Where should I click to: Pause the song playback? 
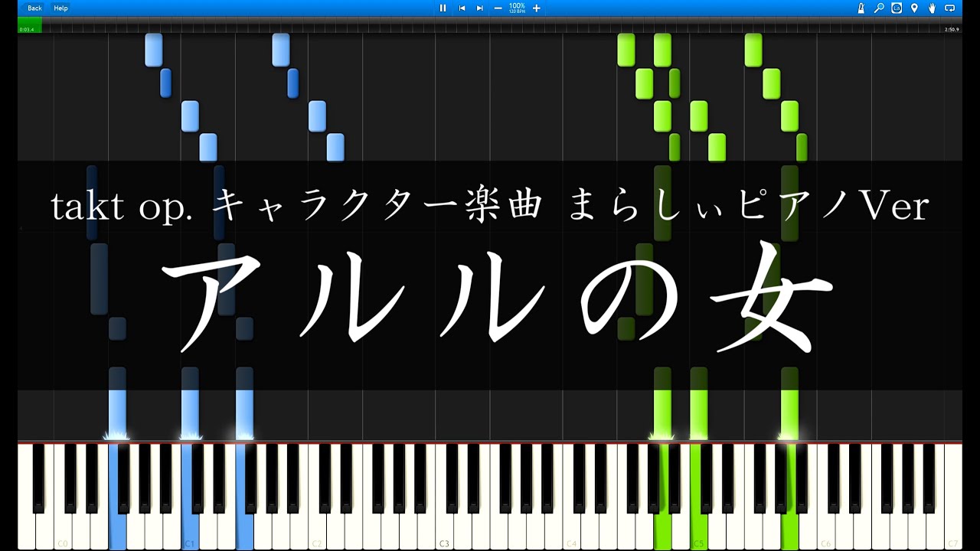coord(443,8)
